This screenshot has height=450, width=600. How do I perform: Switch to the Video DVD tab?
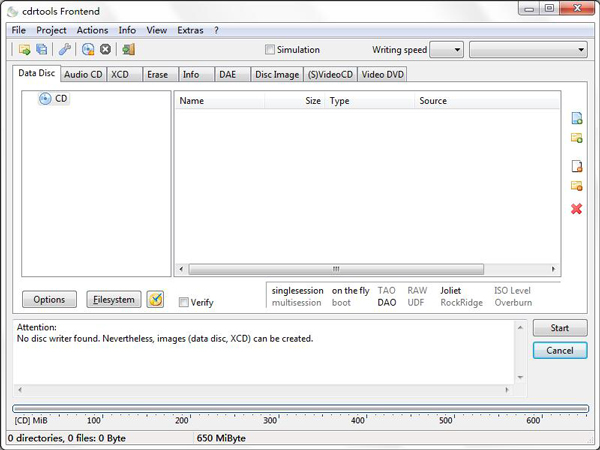(383, 75)
